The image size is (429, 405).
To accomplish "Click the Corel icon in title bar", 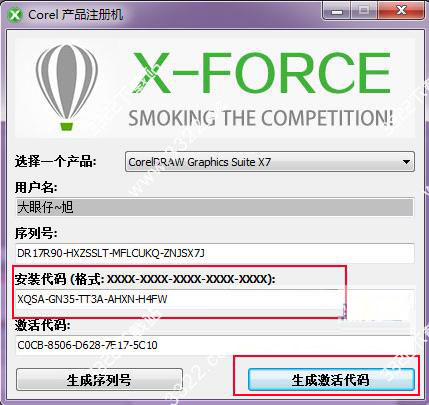I will pos(15,15).
